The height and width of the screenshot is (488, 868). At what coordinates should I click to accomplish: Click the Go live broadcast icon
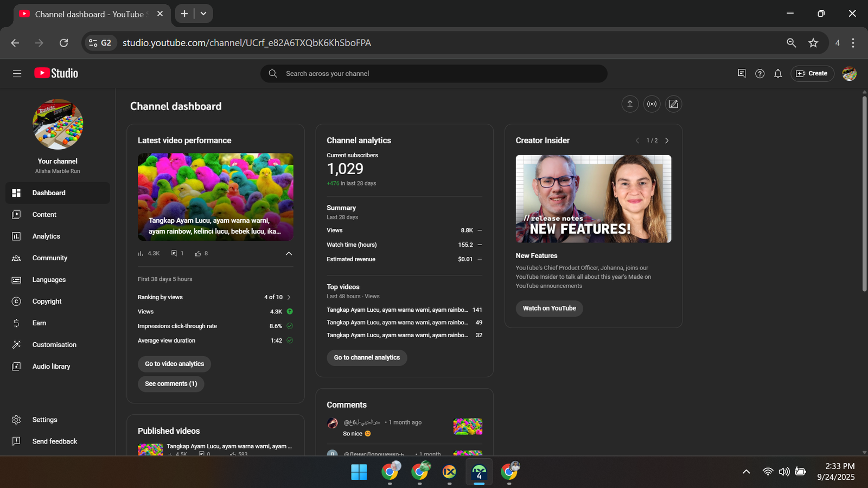652,104
